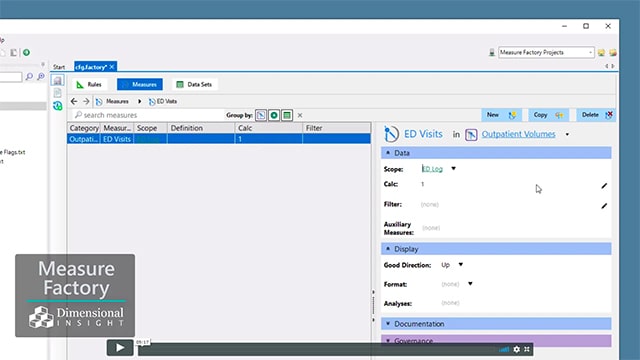Go back with the left arrow
The image size is (640, 360).
73,101
